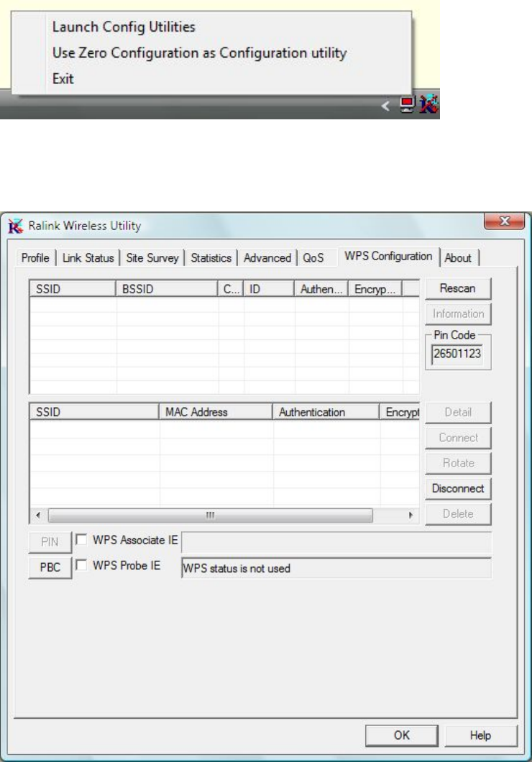Click the ID column header
Screen dimensions: 532x762
click(x=269, y=289)
